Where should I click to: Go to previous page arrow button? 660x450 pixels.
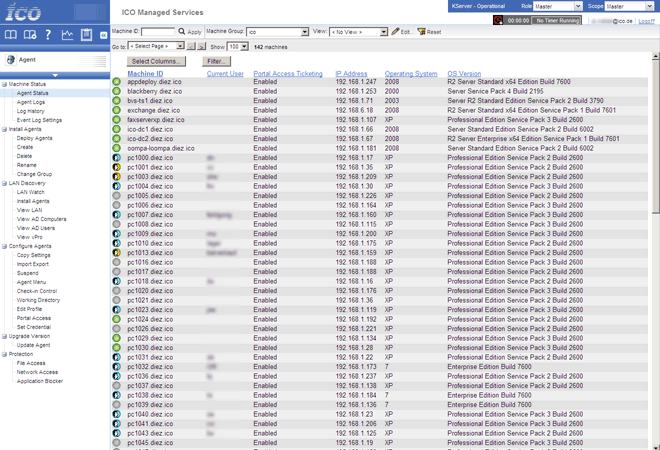191,47
